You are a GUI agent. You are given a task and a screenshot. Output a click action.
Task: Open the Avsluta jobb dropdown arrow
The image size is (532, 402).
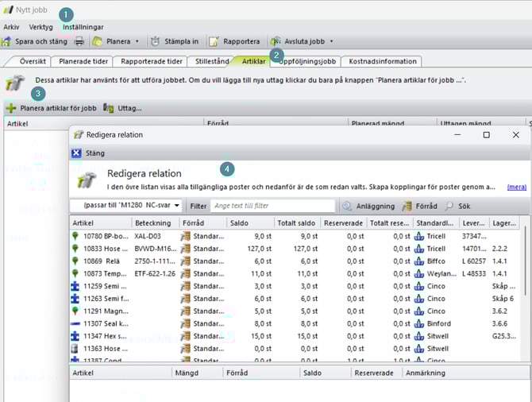[331, 41]
